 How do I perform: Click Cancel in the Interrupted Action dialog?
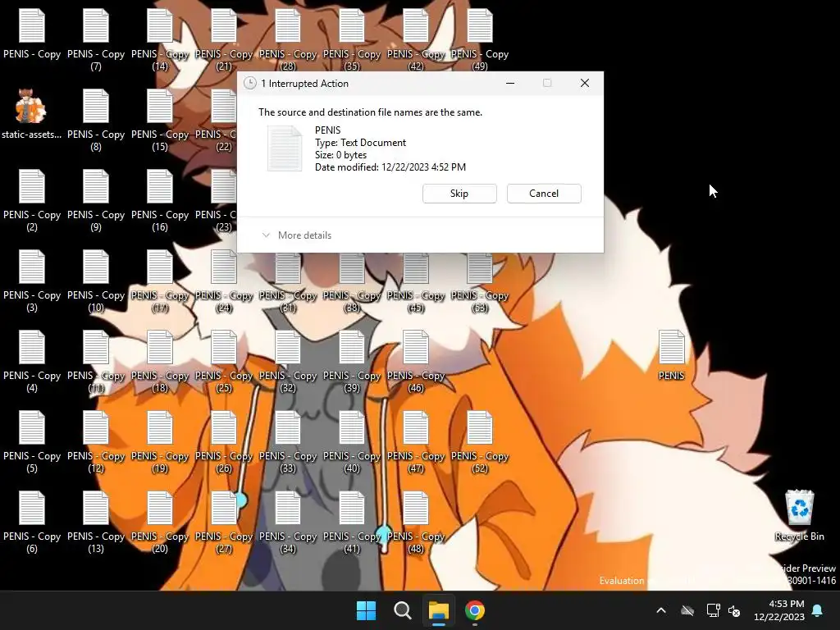(x=544, y=194)
